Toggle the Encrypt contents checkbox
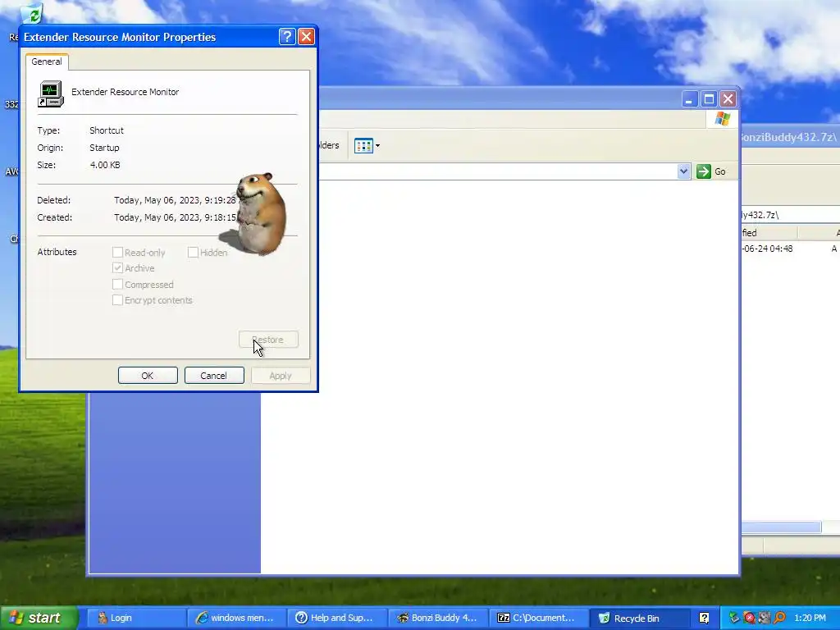The width and height of the screenshot is (840, 630). 117,300
